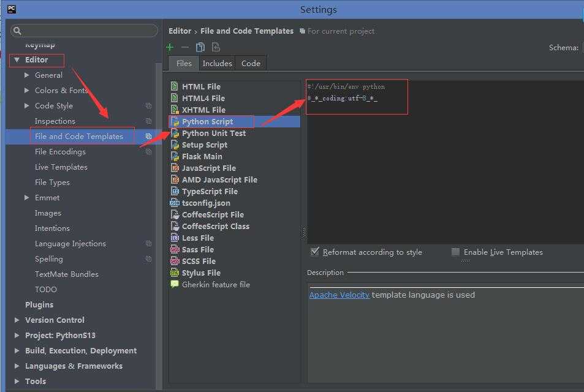Switch to the Files tab
The height and width of the screenshot is (392, 584).
click(184, 63)
